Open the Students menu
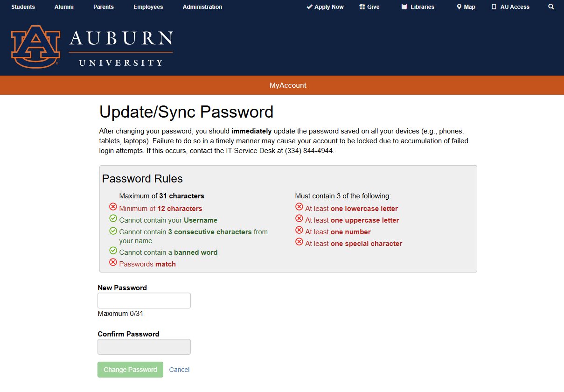Viewport: 564px width, 392px height. (x=23, y=7)
